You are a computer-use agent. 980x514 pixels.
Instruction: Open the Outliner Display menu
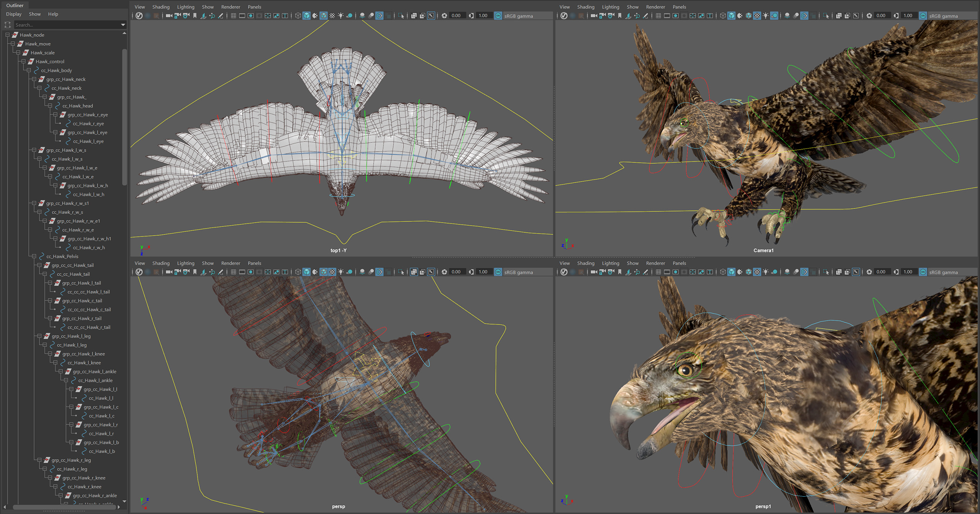14,14
